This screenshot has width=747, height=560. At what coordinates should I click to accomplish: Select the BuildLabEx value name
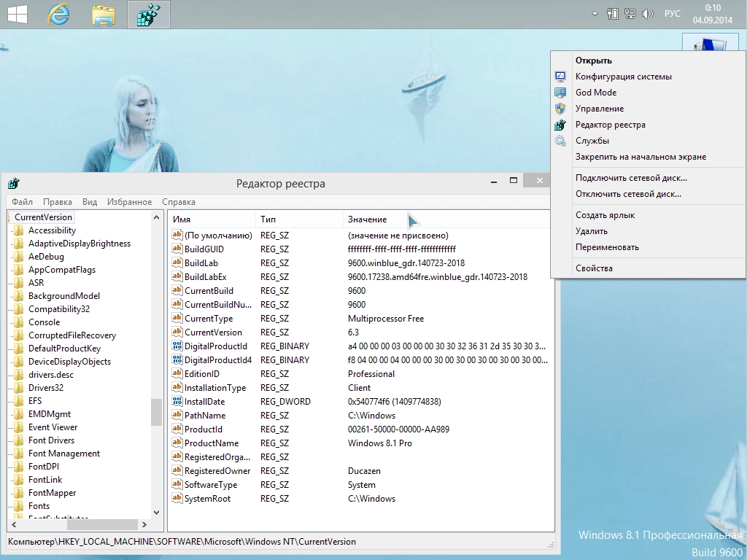205,277
